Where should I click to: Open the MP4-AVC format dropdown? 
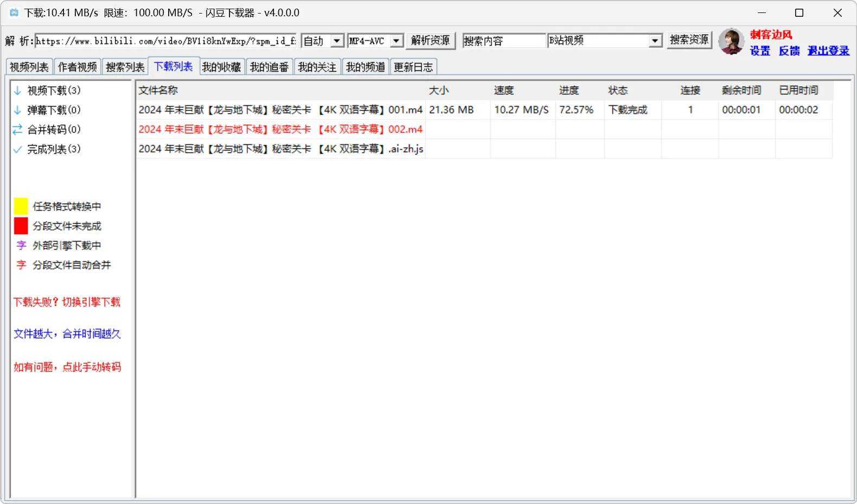(397, 41)
